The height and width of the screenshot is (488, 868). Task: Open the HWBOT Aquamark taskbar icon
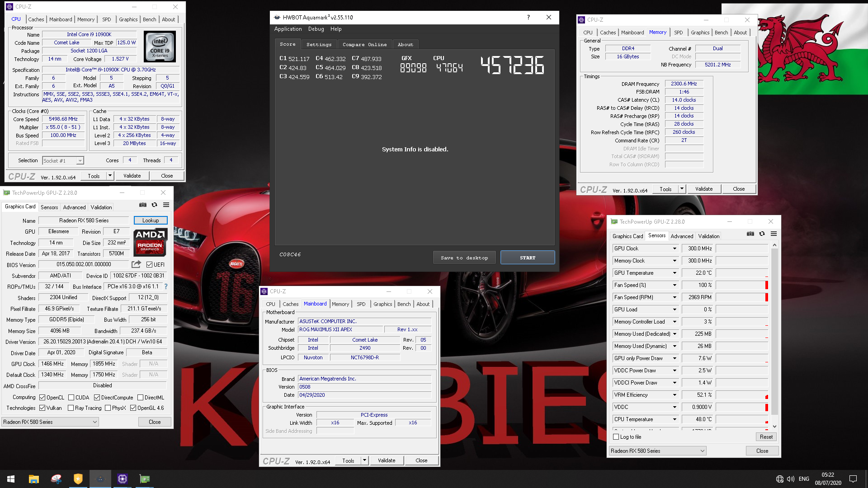pos(100,479)
